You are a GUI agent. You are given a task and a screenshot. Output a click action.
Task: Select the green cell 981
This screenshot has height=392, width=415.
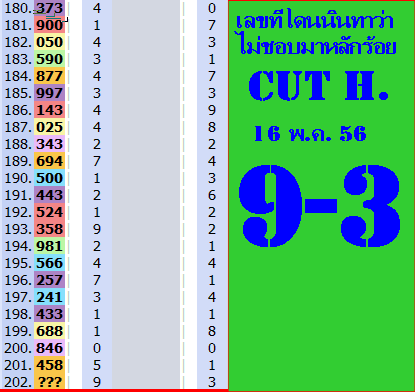(x=49, y=246)
